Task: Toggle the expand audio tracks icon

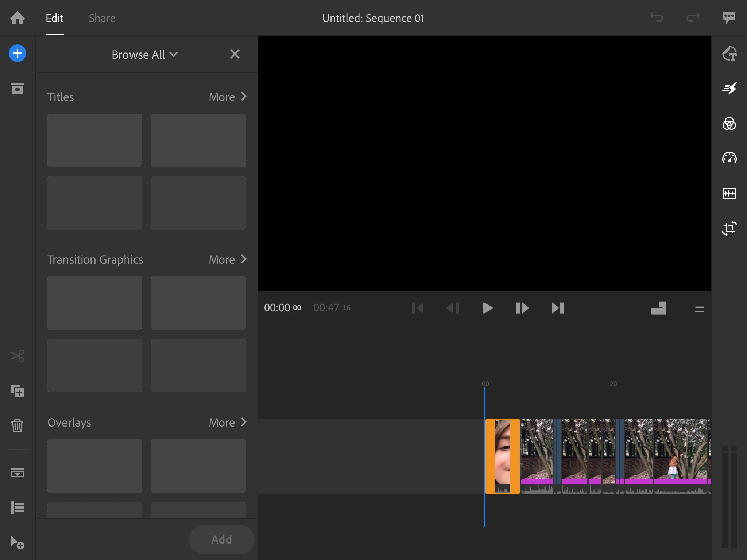Action: point(17,472)
